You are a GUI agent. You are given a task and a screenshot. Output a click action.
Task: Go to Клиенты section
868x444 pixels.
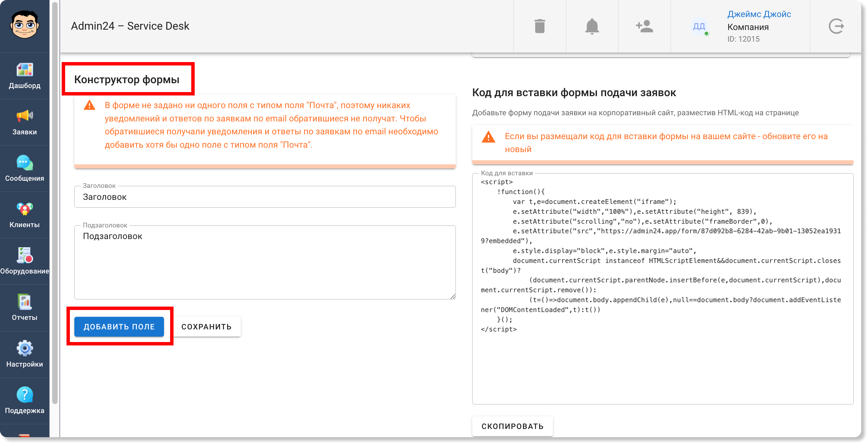click(25, 215)
